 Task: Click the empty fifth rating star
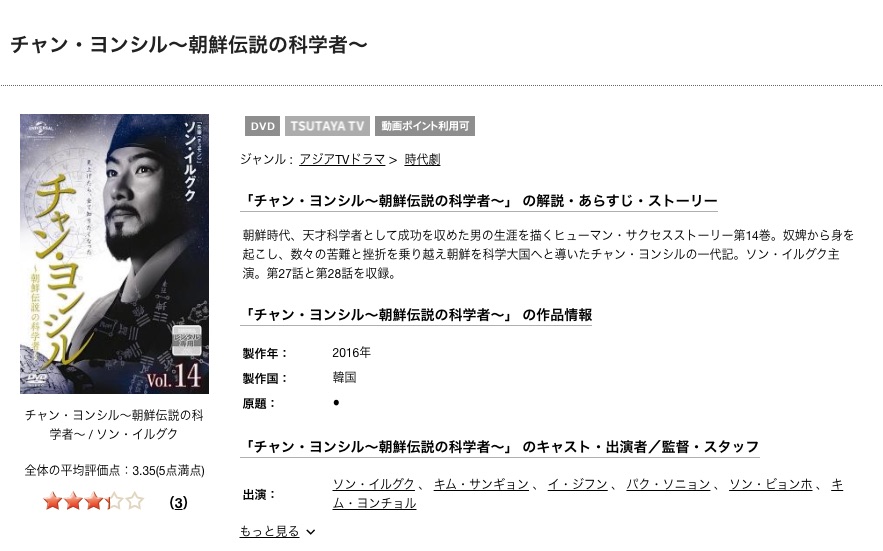click(x=135, y=501)
